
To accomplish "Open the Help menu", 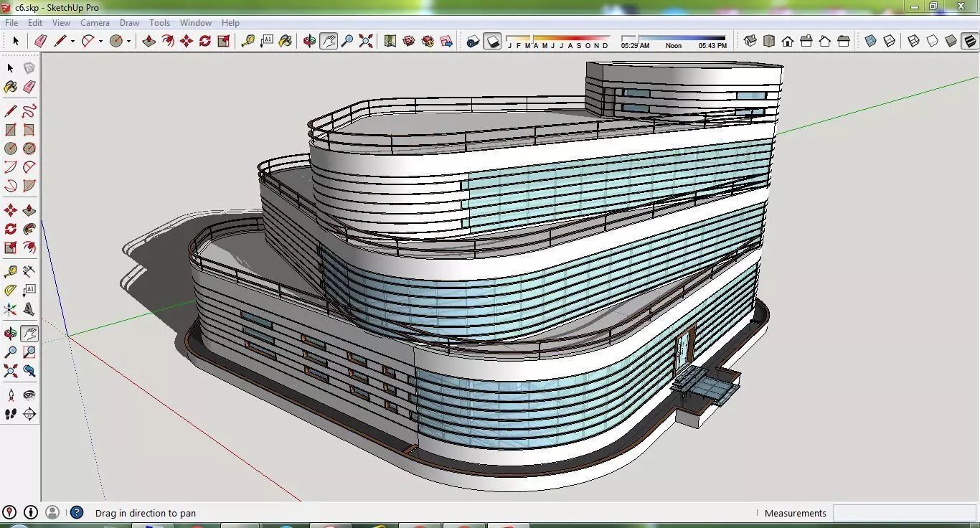I will (x=230, y=23).
